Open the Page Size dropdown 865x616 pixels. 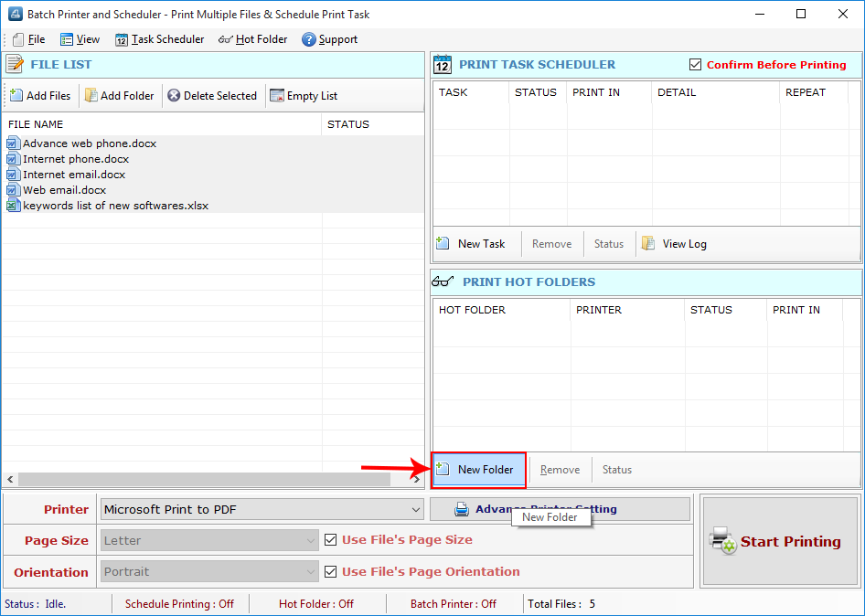[311, 539]
